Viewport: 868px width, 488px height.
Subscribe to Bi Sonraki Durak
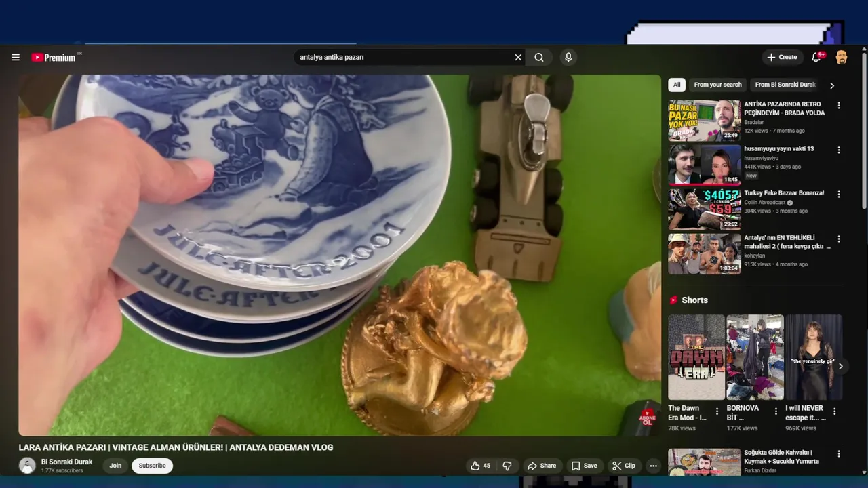coord(152,466)
